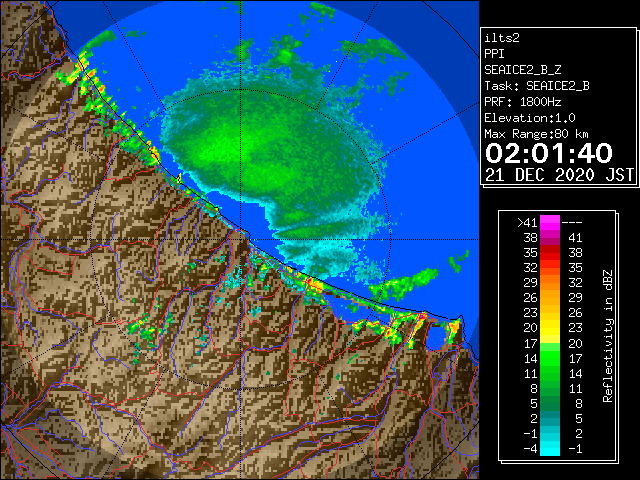This screenshot has width=640, height=480.
Task: Pick the magenta >41 dBZ color swatch
Action: coord(550,223)
